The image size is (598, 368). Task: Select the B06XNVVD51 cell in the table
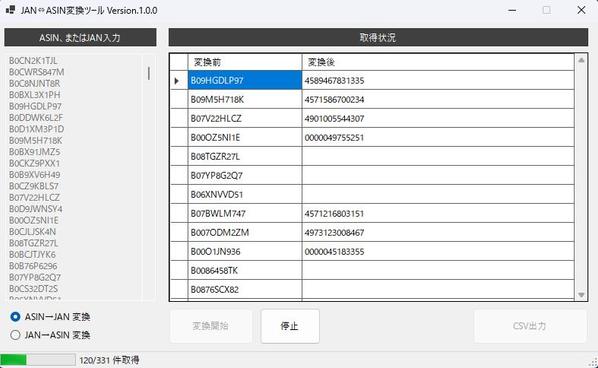coord(245,194)
